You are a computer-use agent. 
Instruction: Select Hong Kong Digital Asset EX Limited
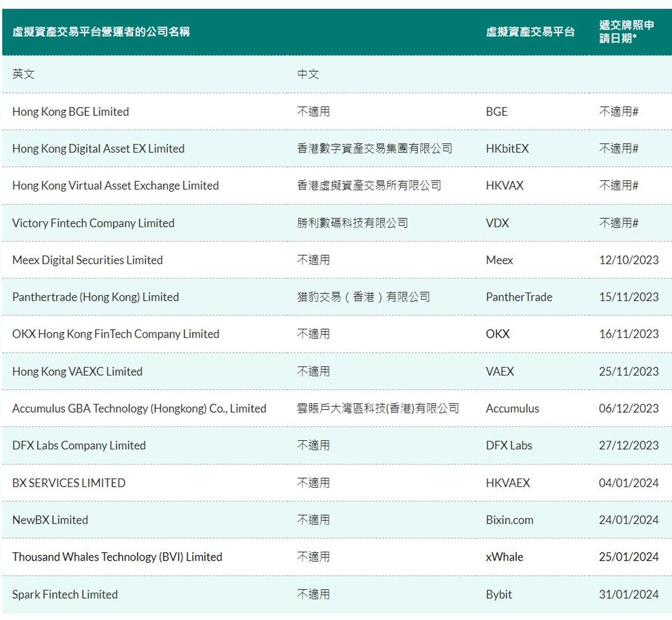point(99,148)
